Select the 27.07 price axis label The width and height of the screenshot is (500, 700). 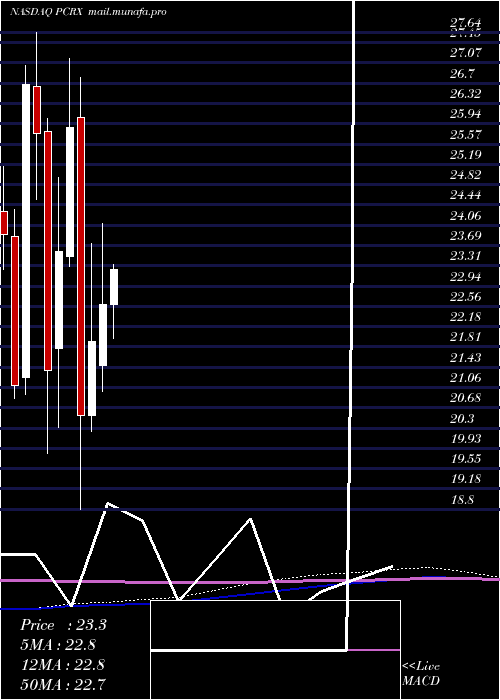[x=466, y=53]
